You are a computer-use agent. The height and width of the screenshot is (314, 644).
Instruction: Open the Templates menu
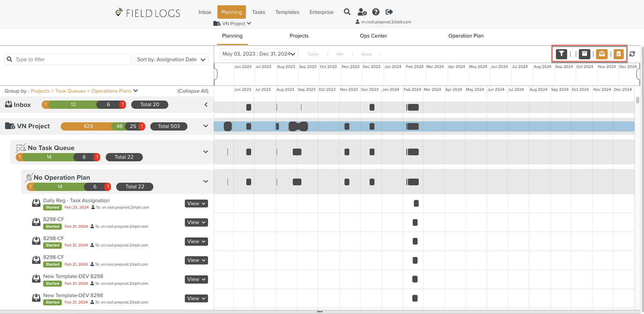(x=287, y=12)
